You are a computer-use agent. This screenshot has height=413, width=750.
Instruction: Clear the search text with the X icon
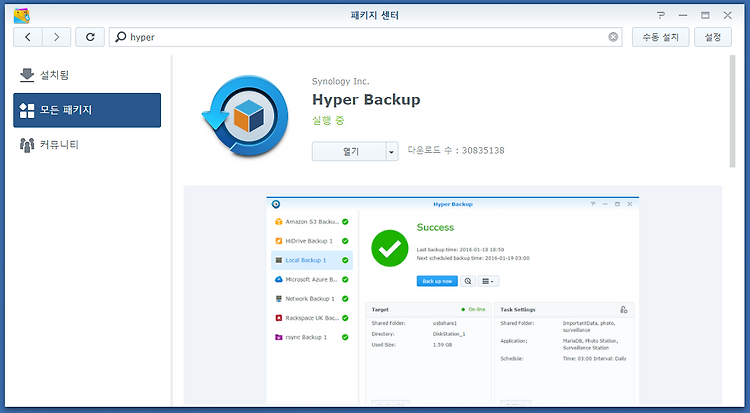click(x=613, y=37)
